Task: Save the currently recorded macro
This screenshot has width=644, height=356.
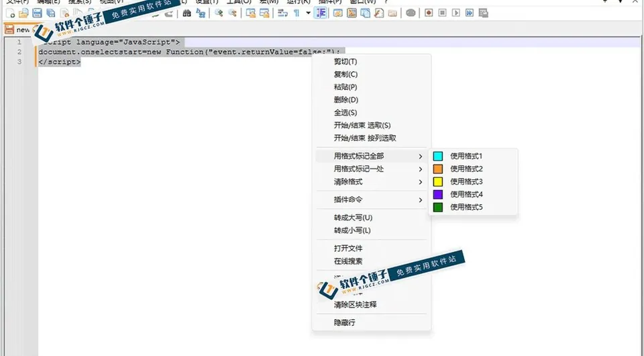Action: pyautogui.click(x=484, y=13)
